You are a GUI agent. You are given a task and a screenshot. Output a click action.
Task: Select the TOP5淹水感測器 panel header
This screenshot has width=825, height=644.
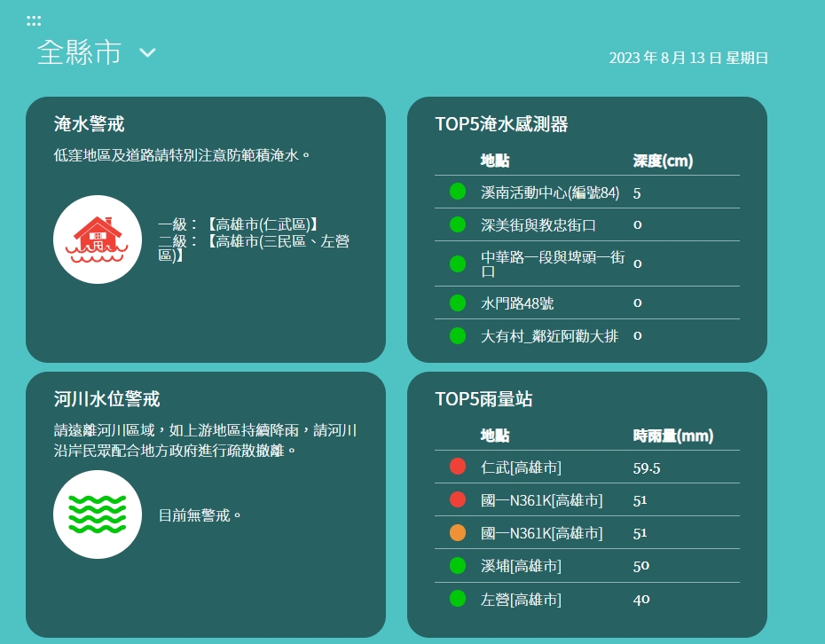503,125
